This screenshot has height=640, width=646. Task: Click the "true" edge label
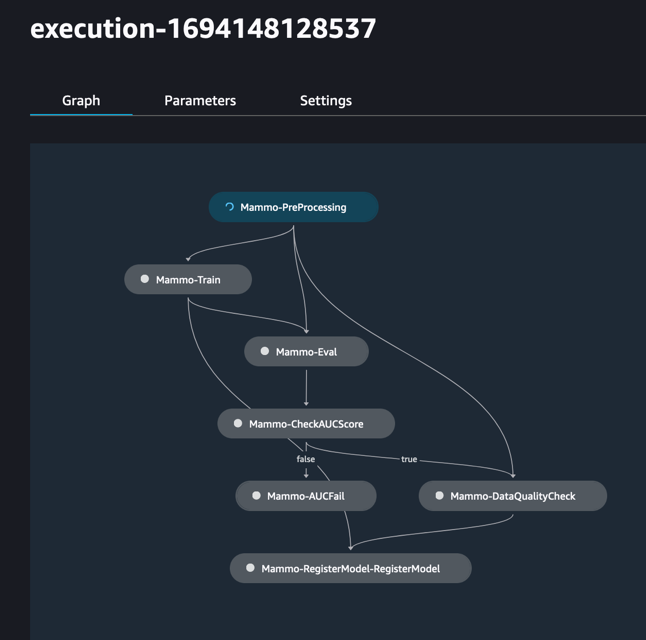tap(409, 459)
